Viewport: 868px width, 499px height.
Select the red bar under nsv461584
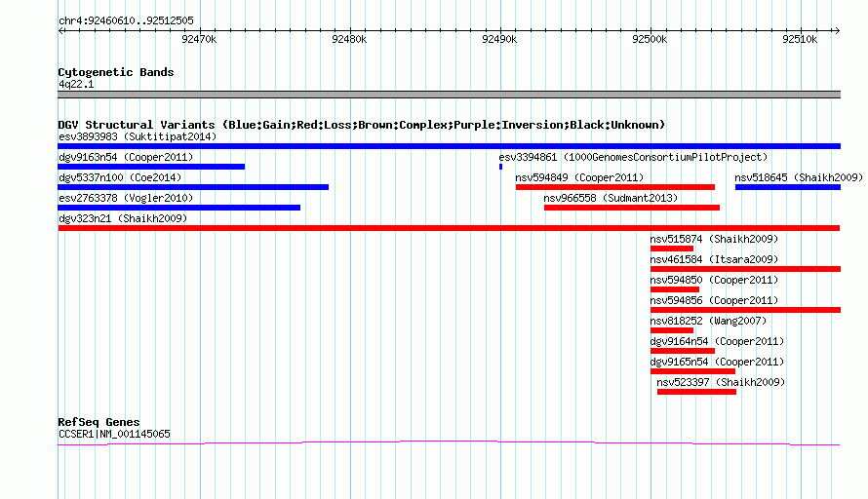click(x=746, y=269)
